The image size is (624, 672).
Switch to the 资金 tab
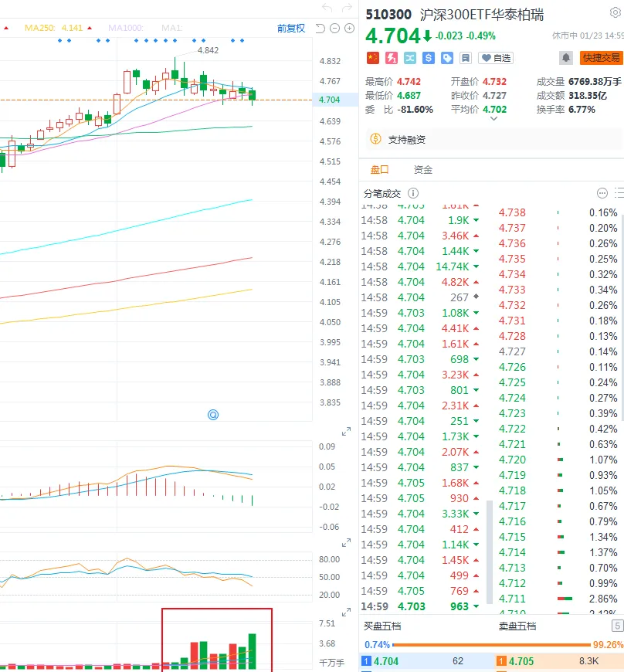(x=423, y=170)
